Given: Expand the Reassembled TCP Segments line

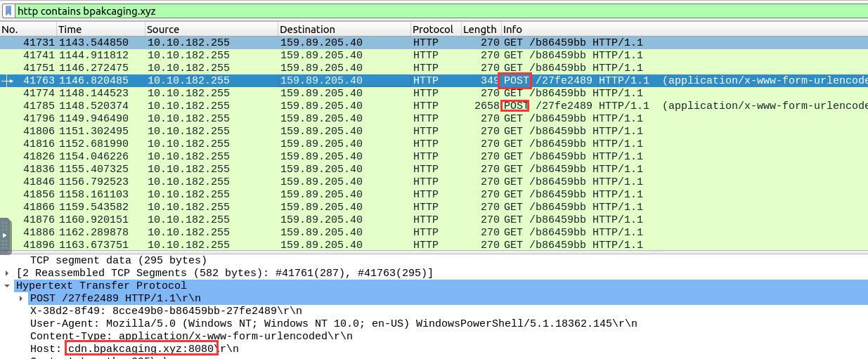Looking at the screenshot, I should pyautogui.click(x=7, y=273).
